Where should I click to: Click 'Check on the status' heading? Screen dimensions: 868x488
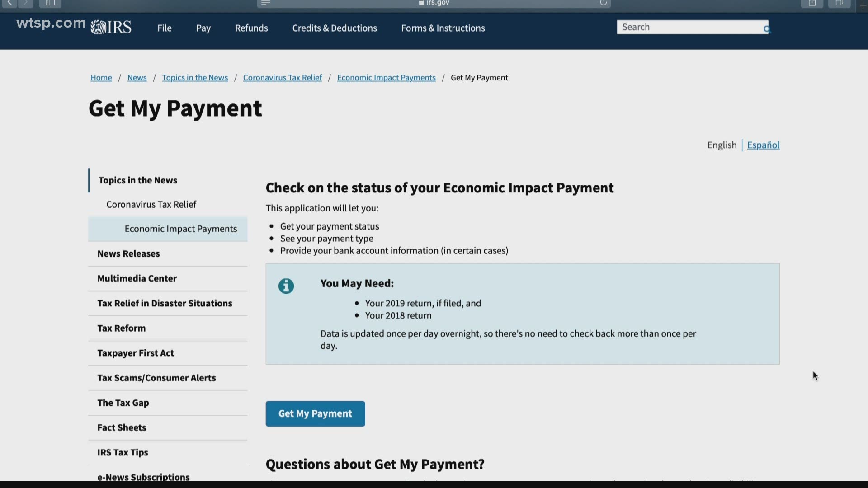pos(439,188)
